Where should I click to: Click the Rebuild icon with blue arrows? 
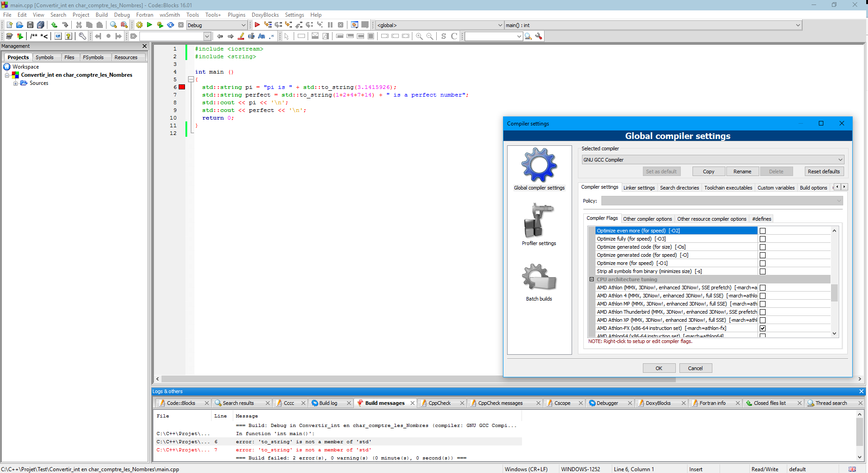[171, 25]
